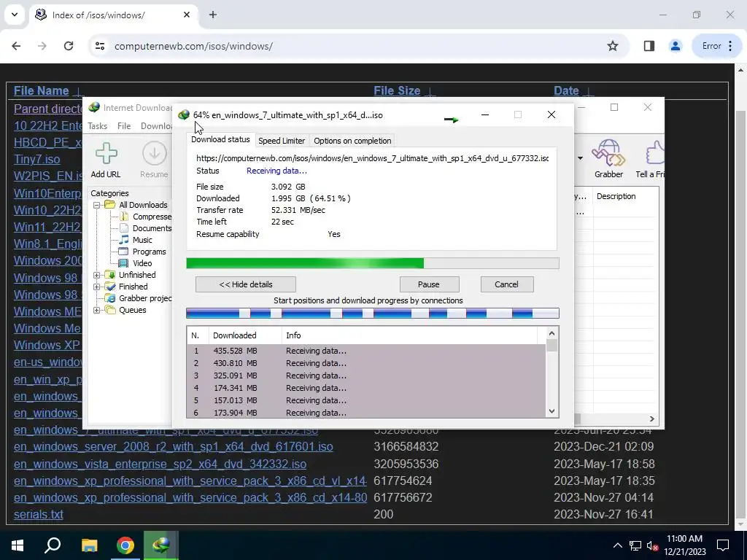Select the Documents category icon
The image size is (747, 560).
click(124, 228)
